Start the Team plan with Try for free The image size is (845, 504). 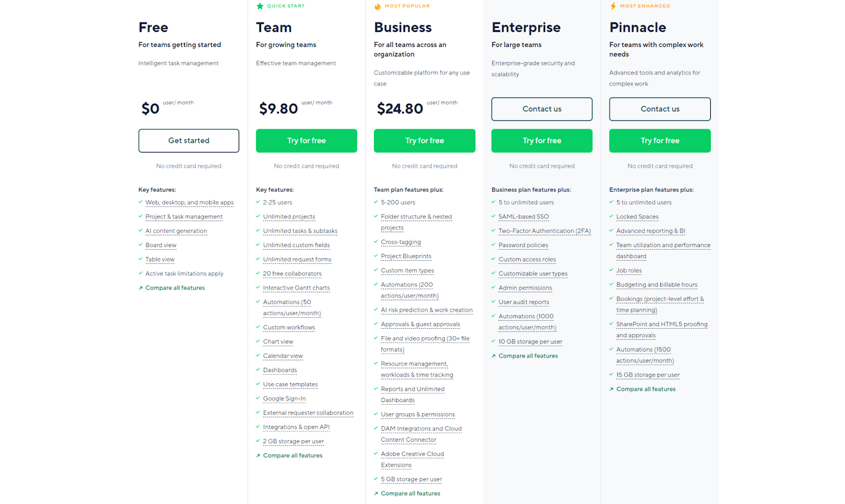pyautogui.click(x=306, y=141)
